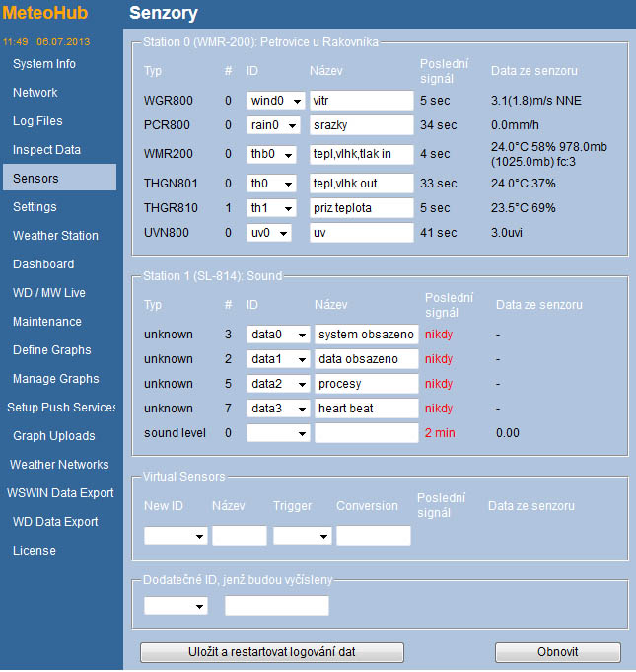
Task: Open the Sensors page
Action: coord(59,178)
